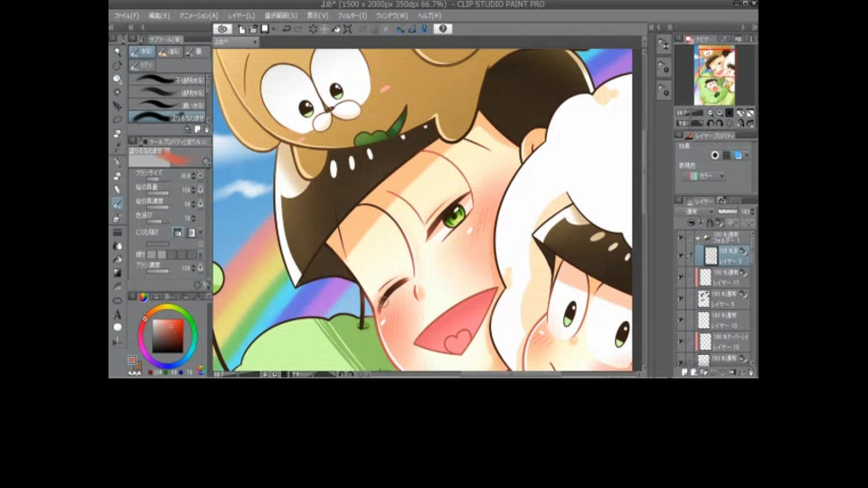Image resolution: width=868 pixels, height=488 pixels.
Task: Select the lasso selection tool
Action: coord(118,120)
